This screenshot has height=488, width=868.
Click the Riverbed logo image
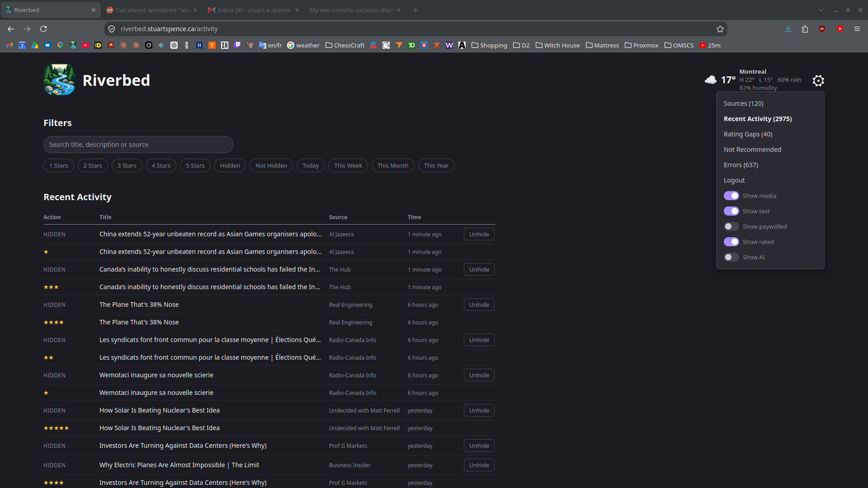click(x=59, y=80)
